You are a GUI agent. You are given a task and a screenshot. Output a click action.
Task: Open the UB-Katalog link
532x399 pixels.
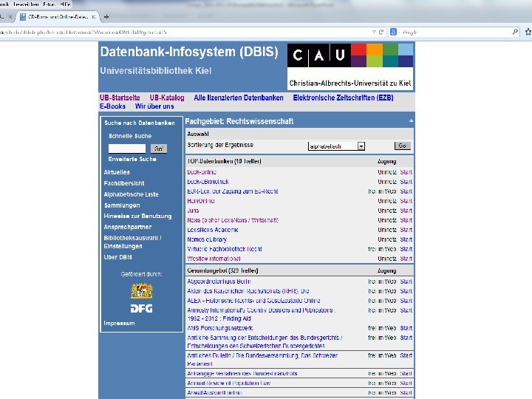pyautogui.click(x=167, y=98)
